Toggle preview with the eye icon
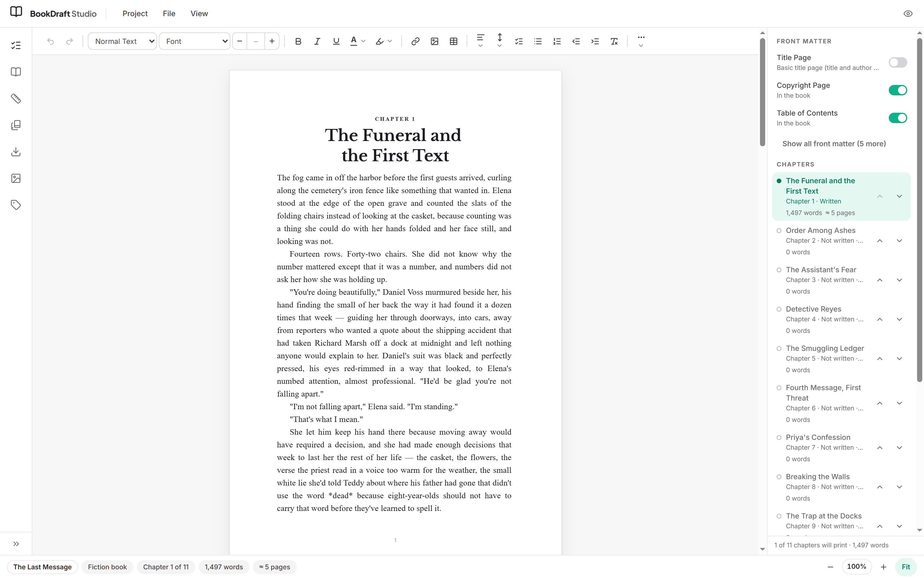Viewport: 924px width, 578px height. point(908,14)
